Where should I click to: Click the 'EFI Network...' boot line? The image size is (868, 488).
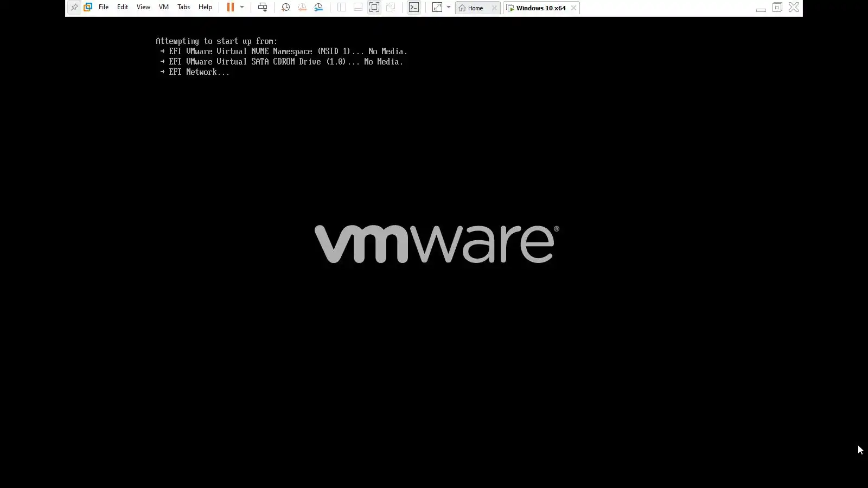(195, 72)
